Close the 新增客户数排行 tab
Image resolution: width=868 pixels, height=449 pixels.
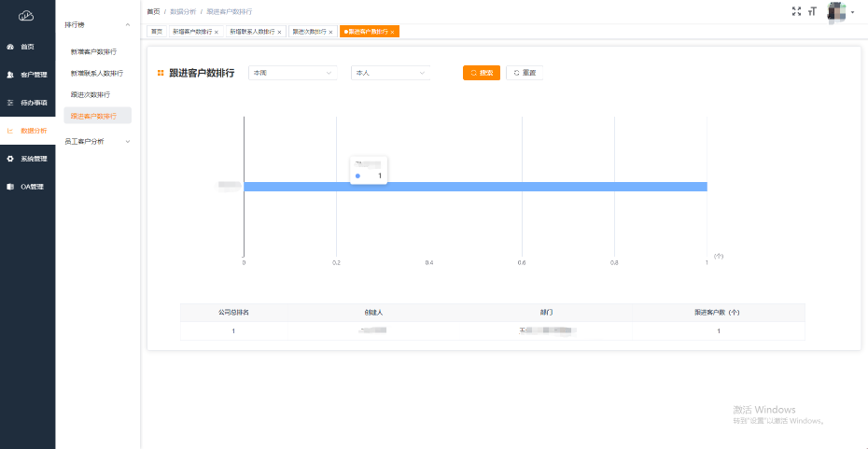click(x=217, y=32)
